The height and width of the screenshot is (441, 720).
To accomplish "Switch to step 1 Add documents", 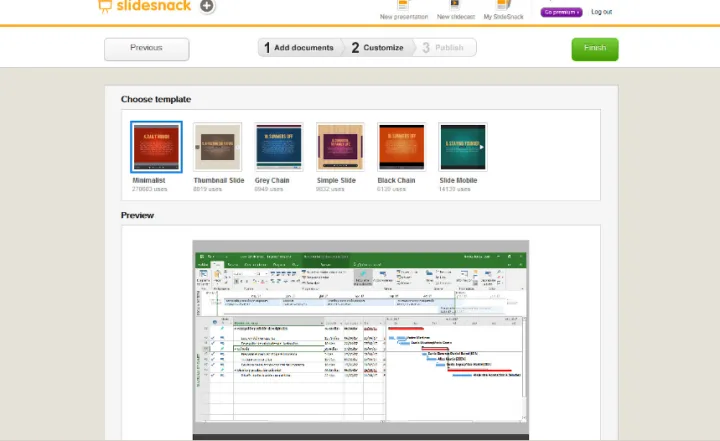I will pos(297,48).
